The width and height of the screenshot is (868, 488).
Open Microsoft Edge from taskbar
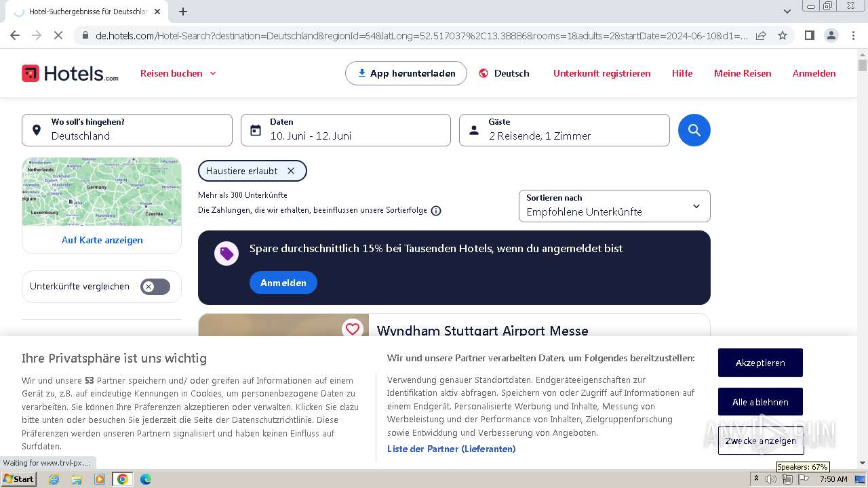(146, 479)
